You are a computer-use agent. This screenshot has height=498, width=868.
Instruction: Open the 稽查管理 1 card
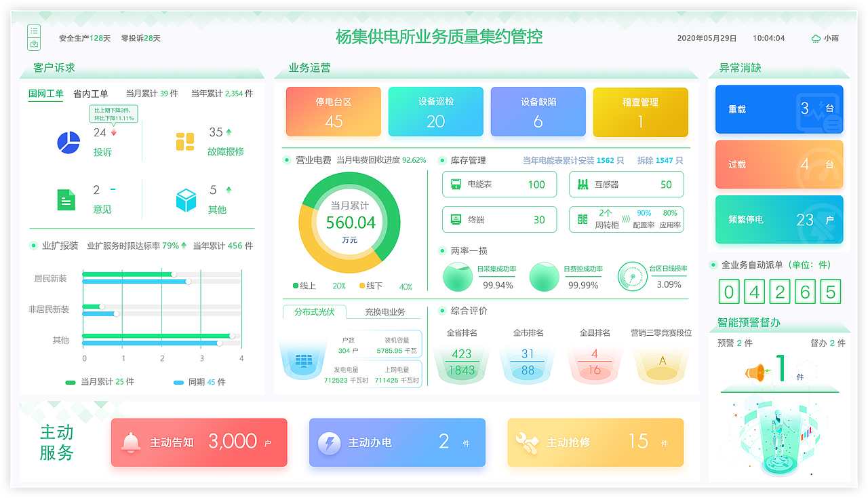click(x=641, y=112)
